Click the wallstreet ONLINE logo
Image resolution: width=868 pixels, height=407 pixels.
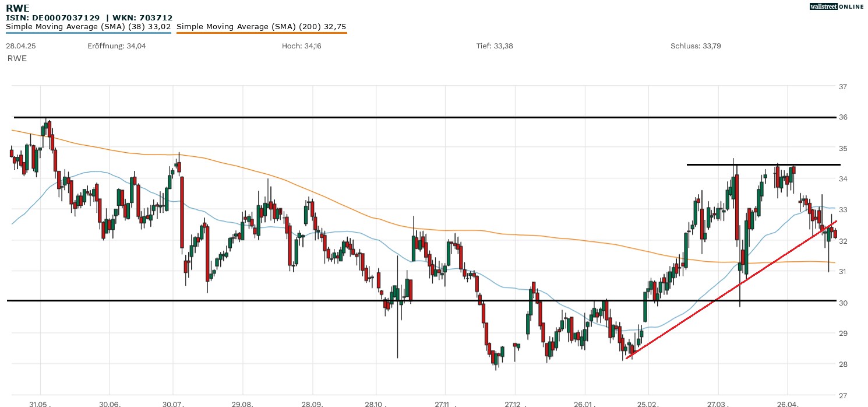coord(837,6)
